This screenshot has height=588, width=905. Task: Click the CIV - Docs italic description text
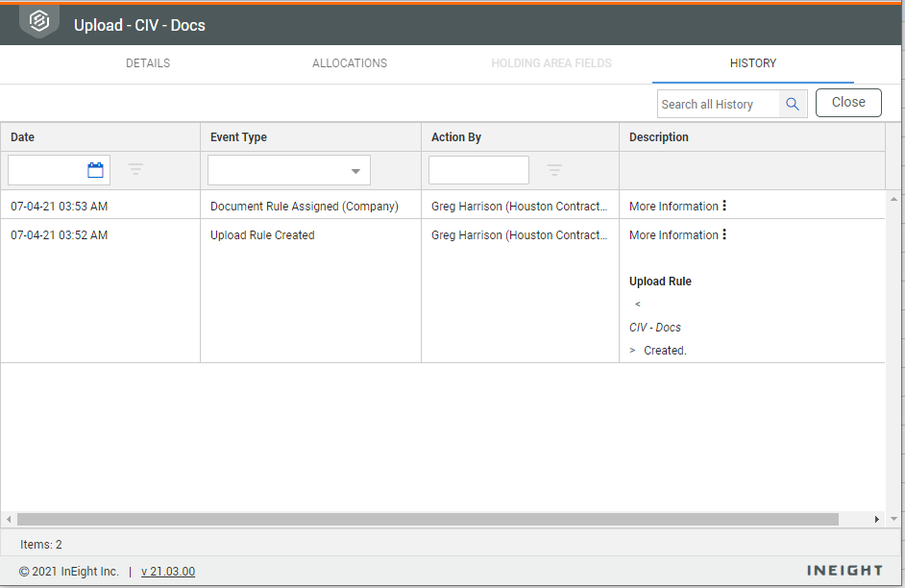tap(655, 328)
